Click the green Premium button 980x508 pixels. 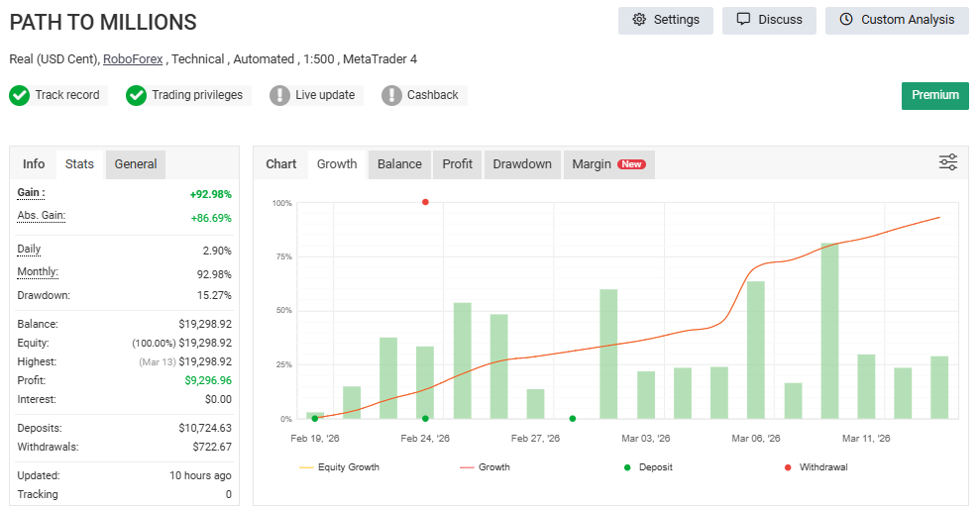935,96
